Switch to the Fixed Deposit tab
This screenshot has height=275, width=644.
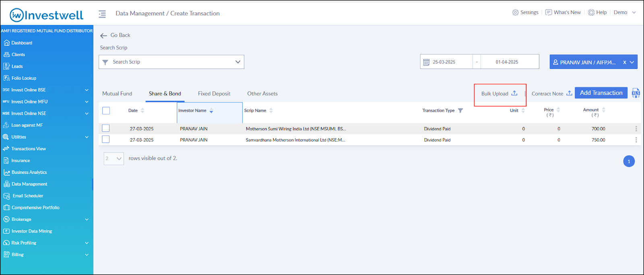[214, 94]
